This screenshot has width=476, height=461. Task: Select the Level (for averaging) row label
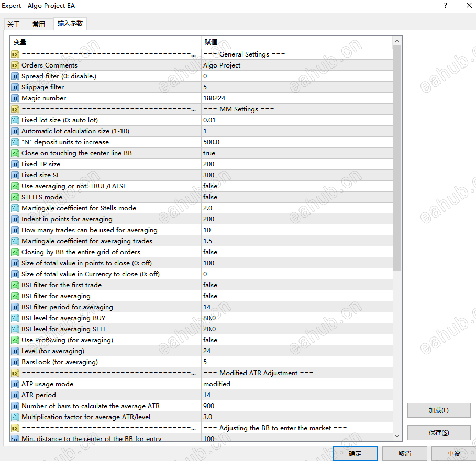[x=53, y=351]
